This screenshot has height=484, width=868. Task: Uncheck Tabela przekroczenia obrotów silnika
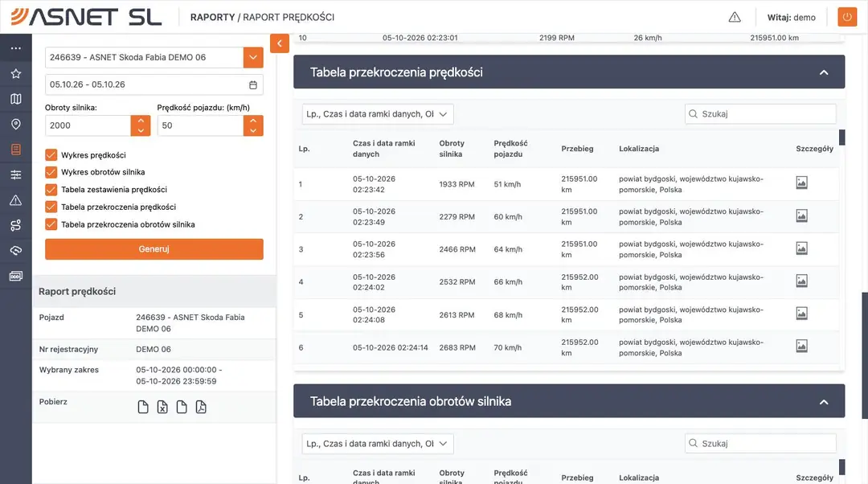click(51, 224)
